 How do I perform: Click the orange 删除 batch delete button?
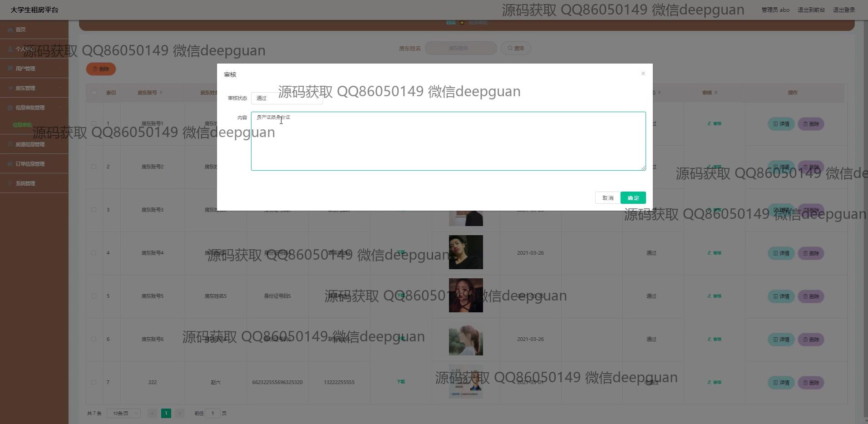tap(101, 69)
